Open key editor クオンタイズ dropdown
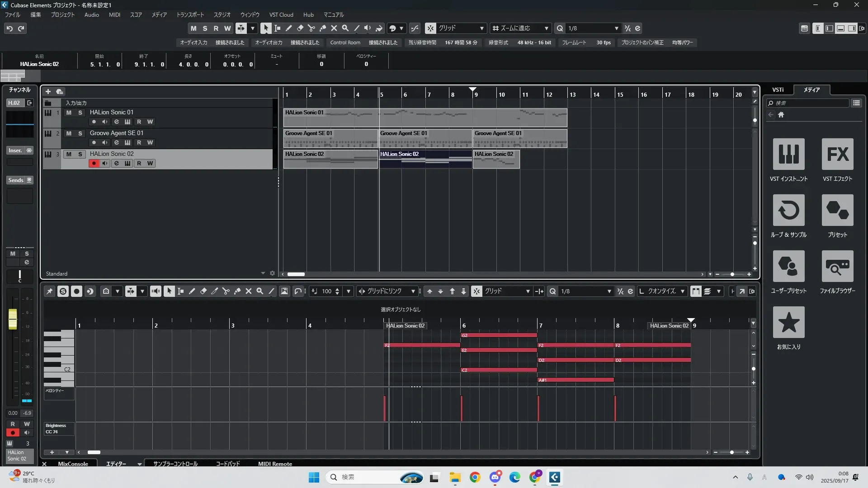Image resolution: width=868 pixels, height=488 pixels. (x=682, y=291)
